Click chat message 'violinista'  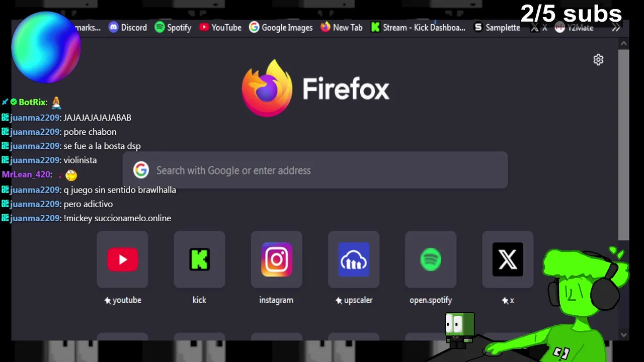[x=80, y=160]
